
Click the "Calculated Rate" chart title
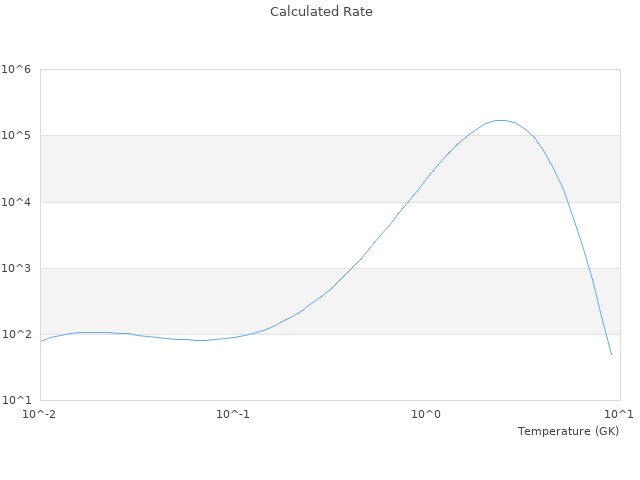point(320,12)
